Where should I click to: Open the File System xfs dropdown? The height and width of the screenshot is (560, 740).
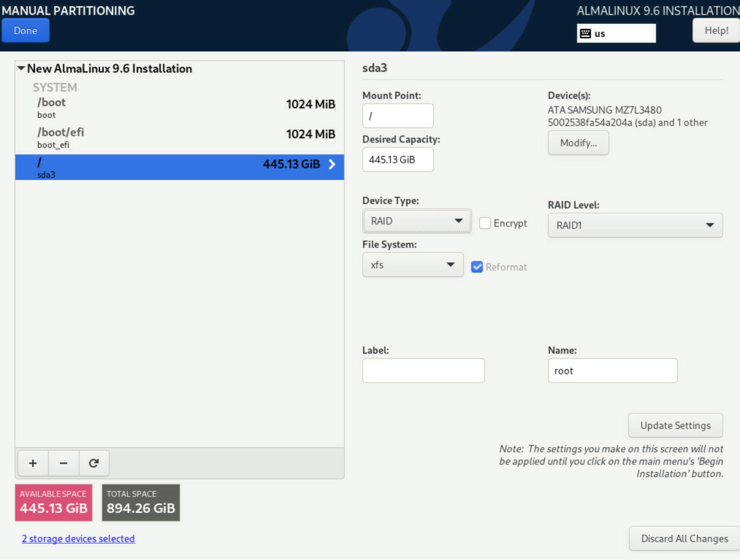[413, 265]
